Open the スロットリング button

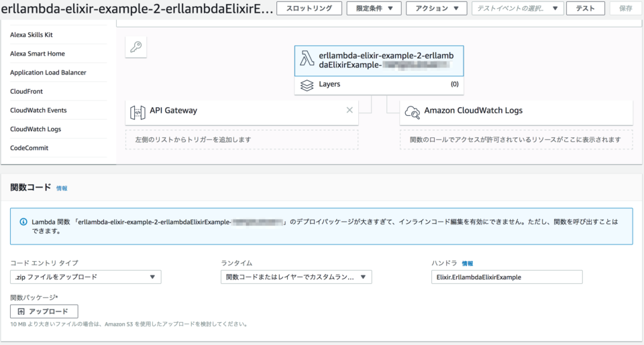coord(309,8)
